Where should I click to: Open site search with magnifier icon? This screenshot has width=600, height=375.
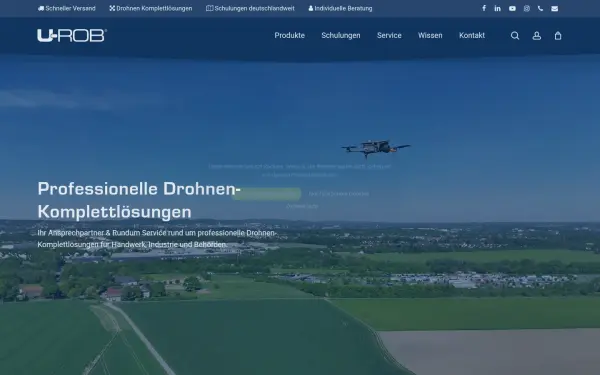point(515,36)
